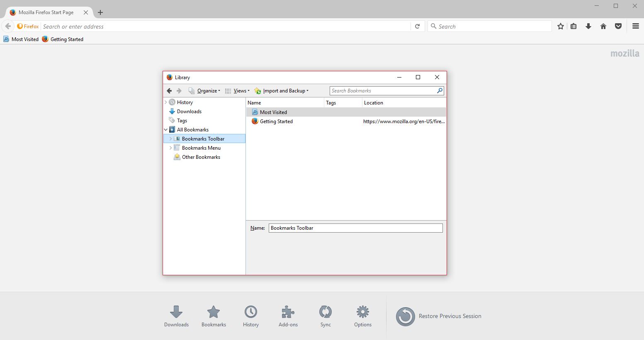Open the hamburger menu icon
The image size is (644, 340).
(x=635, y=26)
